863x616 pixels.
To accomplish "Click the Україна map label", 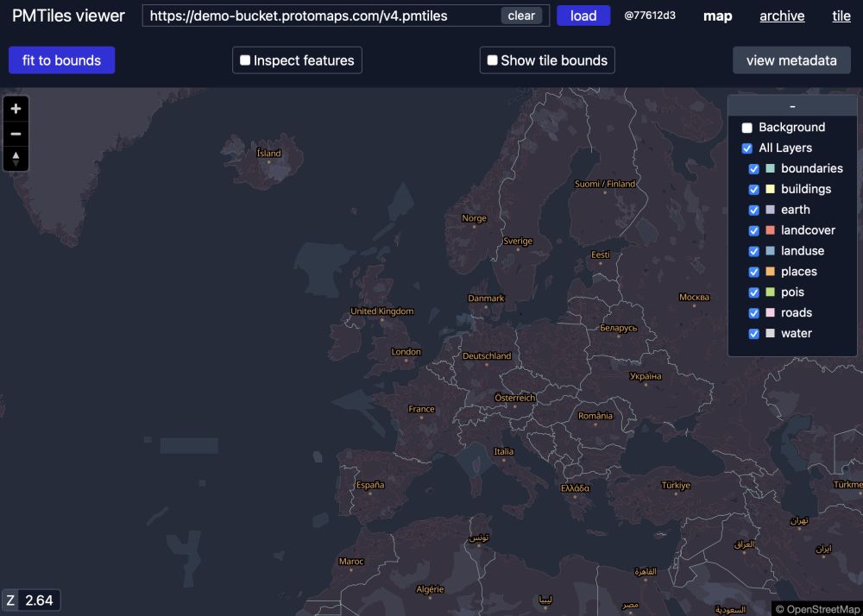I will (x=646, y=377).
